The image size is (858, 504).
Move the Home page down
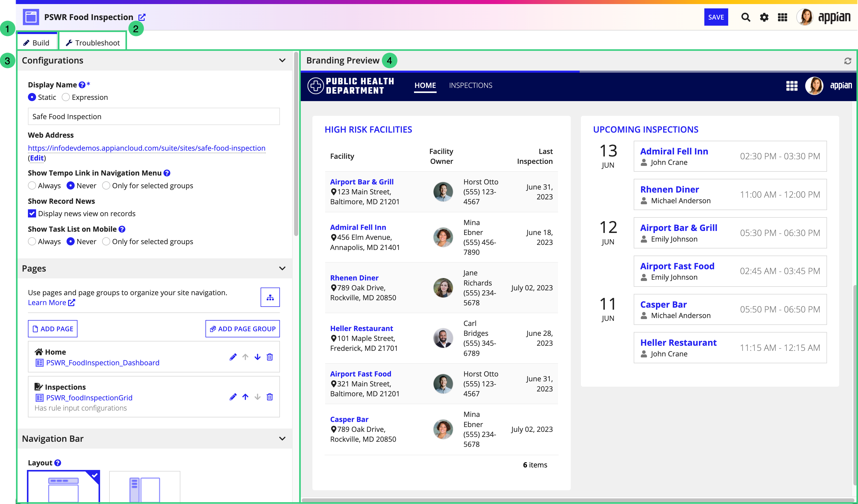click(x=257, y=357)
